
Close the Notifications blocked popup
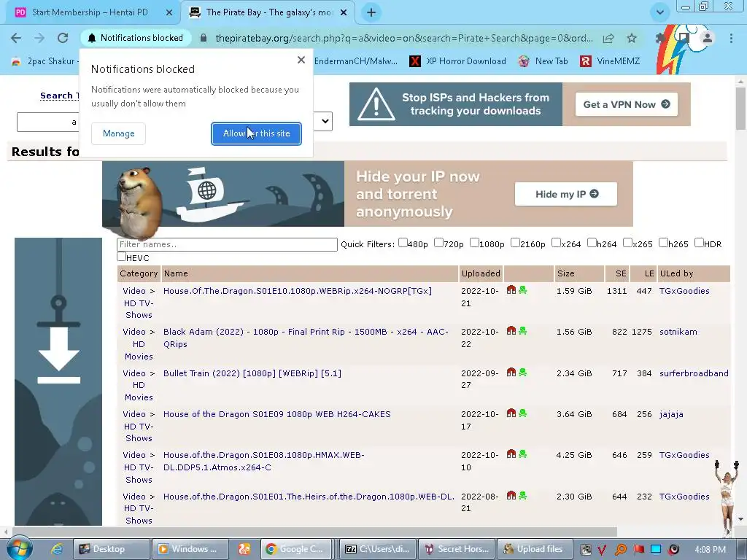[301, 60]
